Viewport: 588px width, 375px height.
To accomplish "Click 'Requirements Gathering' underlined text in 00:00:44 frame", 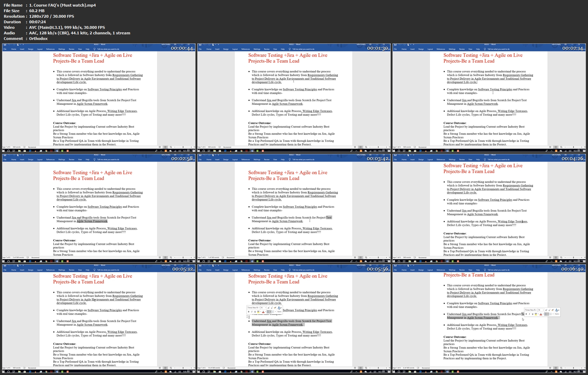I will (127, 75).
